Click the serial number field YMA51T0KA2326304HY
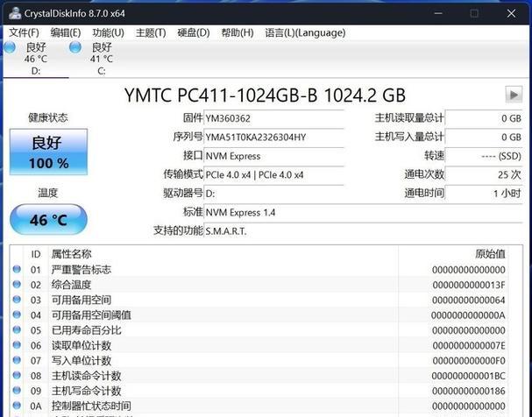Viewport: 532px width, 417px height. (x=274, y=137)
